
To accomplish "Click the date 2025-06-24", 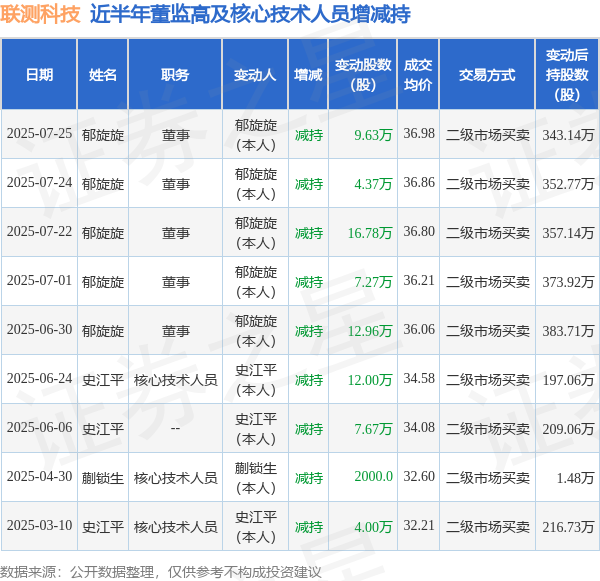I will point(39,379).
